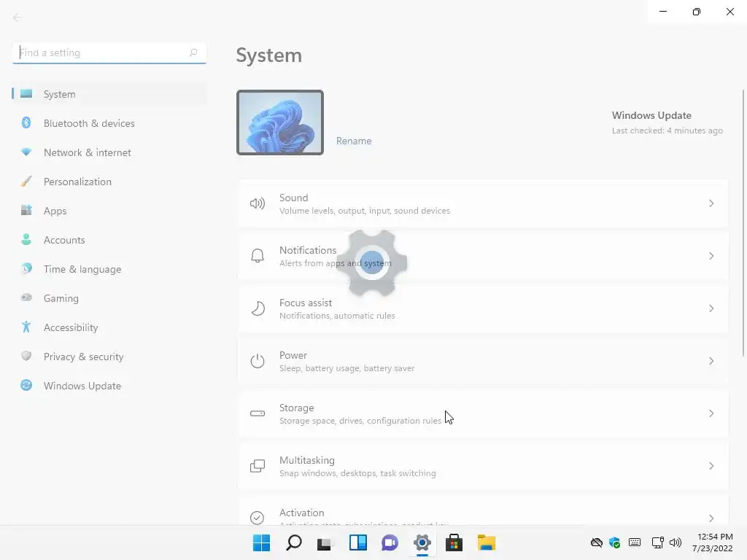Image resolution: width=747 pixels, height=560 pixels.
Task: Click the Storage drive icon
Action: pyautogui.click(x=258, y=413)
